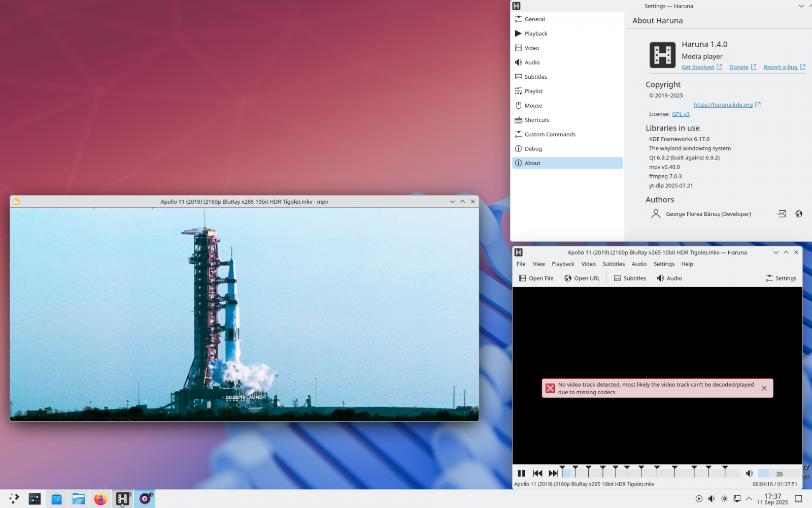Screen dimensions: 812x508
Task: Dismiss the missing codecs error message
Action: [x=764, y=388]
